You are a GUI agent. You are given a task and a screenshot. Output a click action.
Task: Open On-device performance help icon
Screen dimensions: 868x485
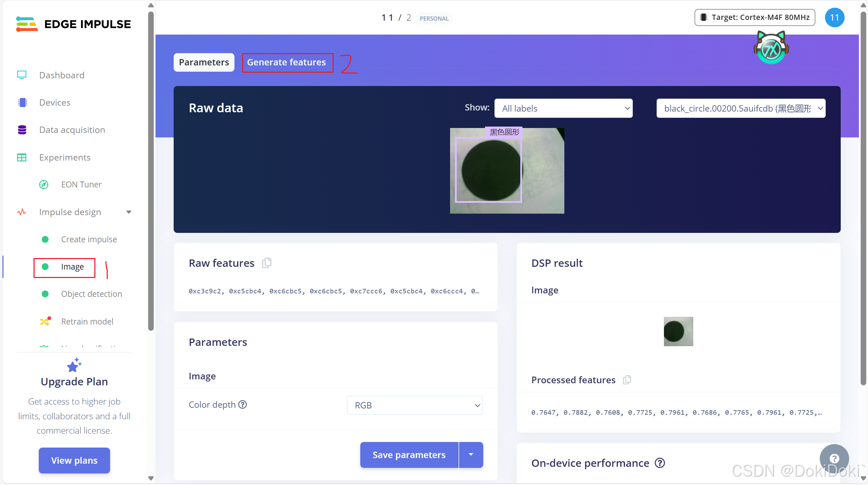click(660, 463)
